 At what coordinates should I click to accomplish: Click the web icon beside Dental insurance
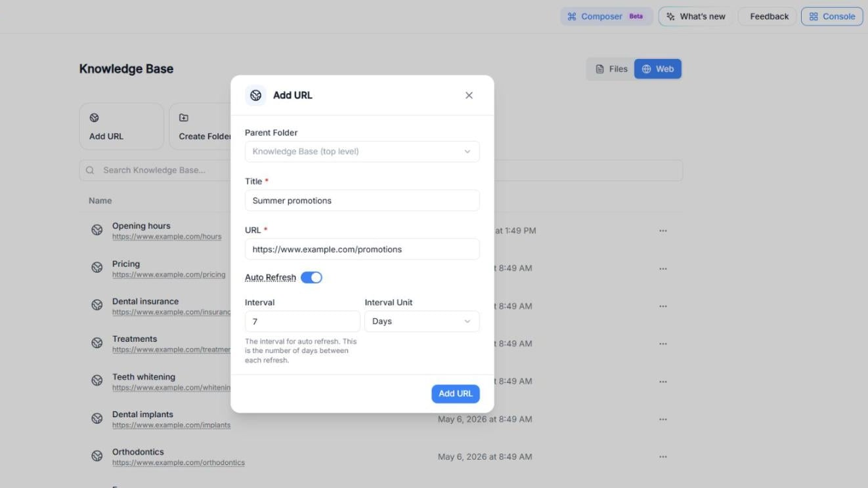point(97,306)
